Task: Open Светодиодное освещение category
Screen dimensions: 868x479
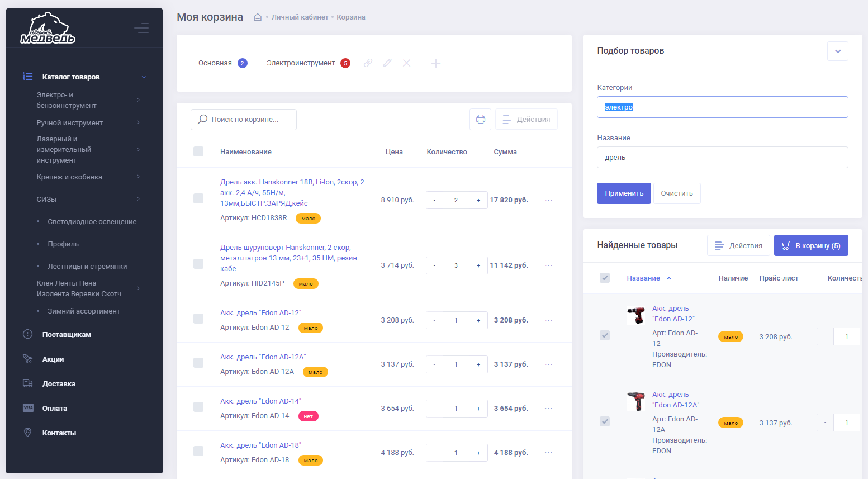Action: point(92,222)
